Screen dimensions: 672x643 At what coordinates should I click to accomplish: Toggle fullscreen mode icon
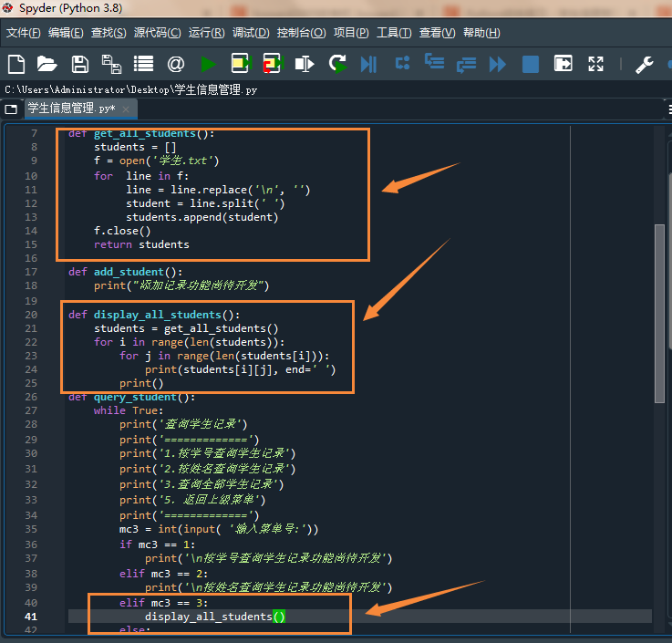click(x=595, y=64)
